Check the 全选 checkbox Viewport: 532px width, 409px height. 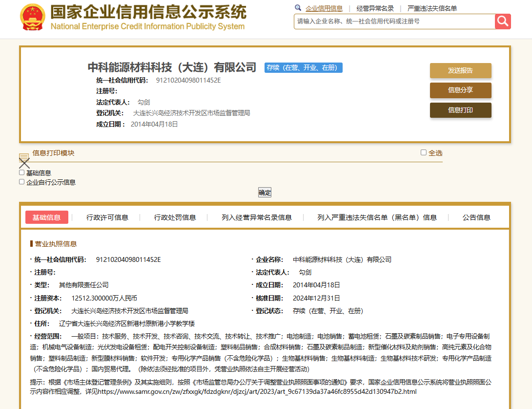pyautogui.click(x=424, y=152)
